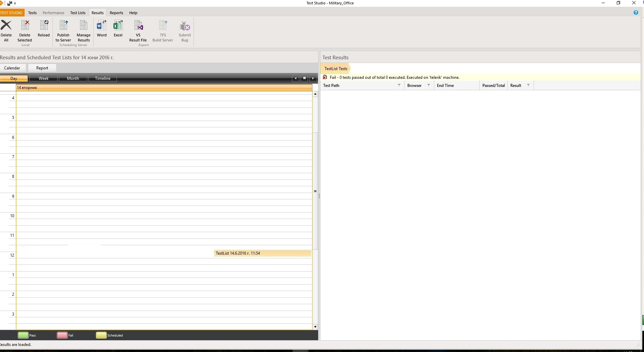Go to next day in calendar
The image size is (644, 352).
313,78
